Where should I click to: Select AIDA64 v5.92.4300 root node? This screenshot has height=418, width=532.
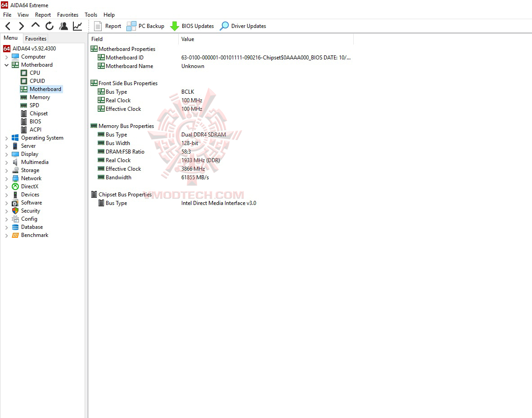click(30, 49)
